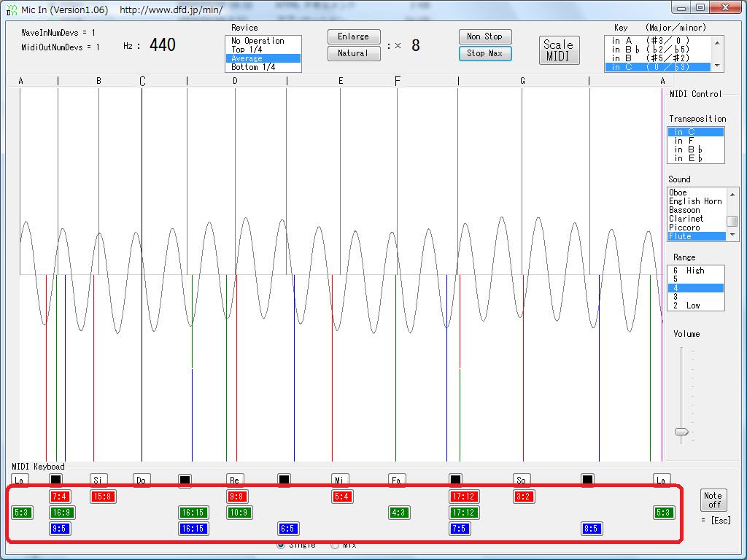Click the Sound list scrollbar thumb

[732, 222]
